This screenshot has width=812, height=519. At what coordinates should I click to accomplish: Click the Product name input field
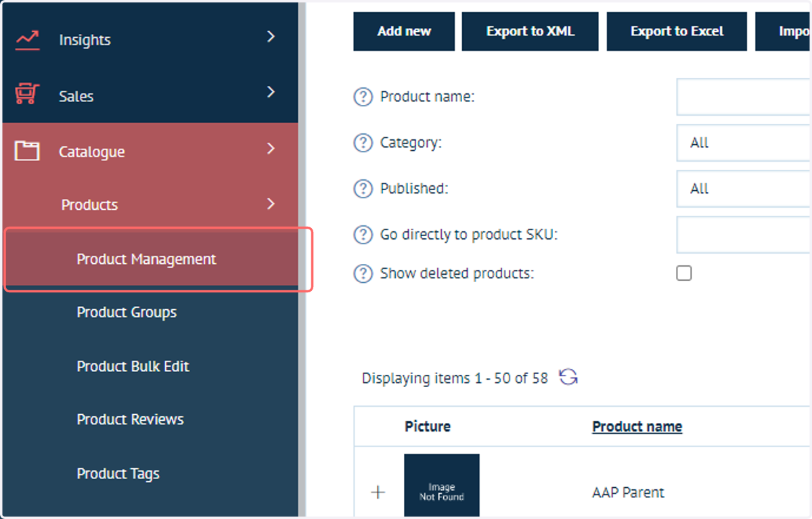744,97
